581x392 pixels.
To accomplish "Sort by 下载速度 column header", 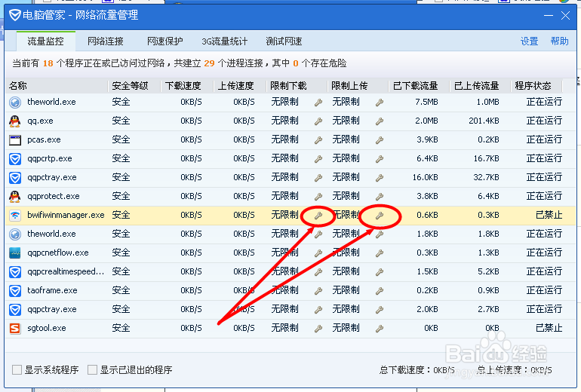I will coord(187,86).
